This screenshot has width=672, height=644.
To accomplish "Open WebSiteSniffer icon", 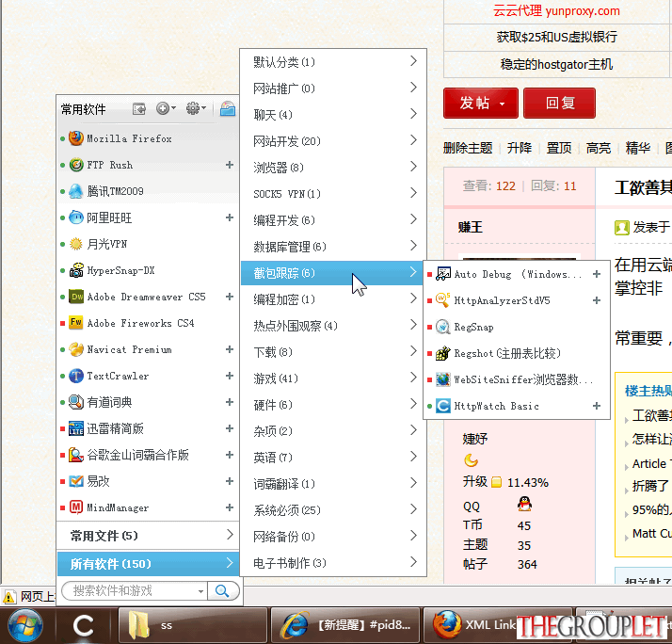I will click(x=442, y=379).
